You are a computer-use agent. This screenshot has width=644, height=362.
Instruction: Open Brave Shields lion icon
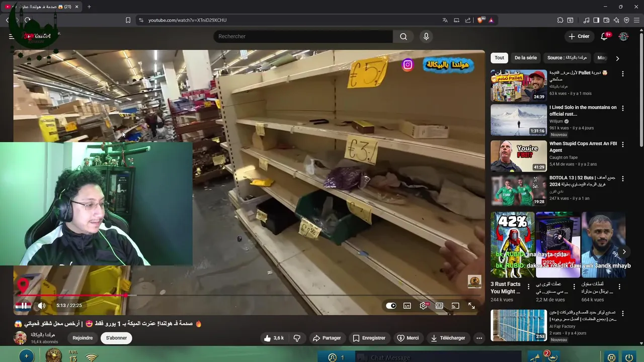point(480,20)
